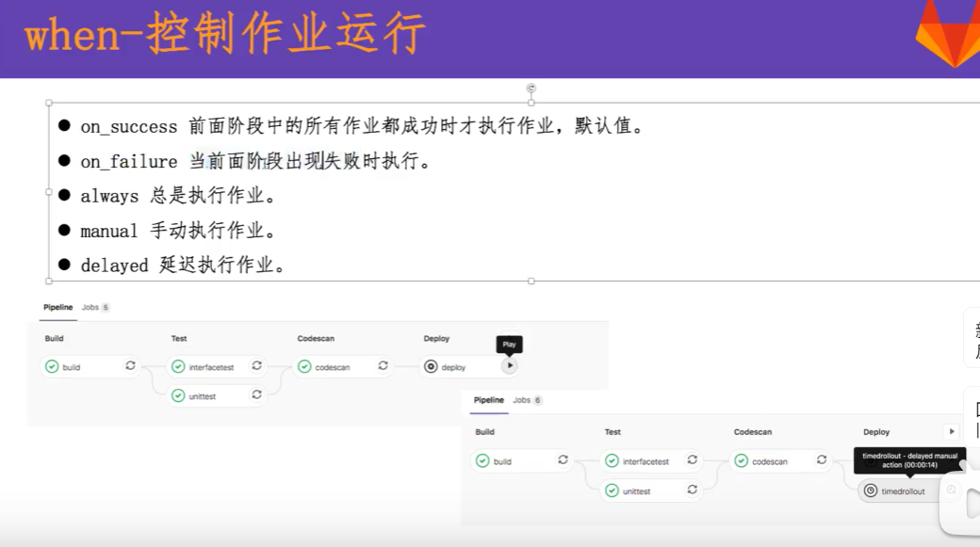Switch to the Jobs 6 tab of the second pipeline
This screenshot has width=980, height=547.
[x=529, y=400]
